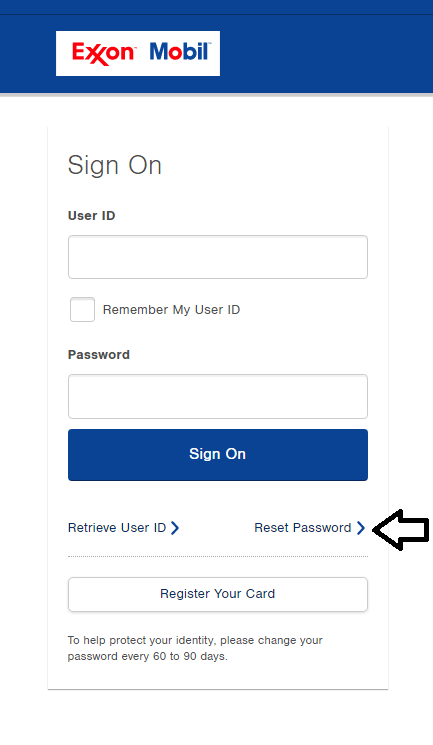Click the chevron beside Reset Password
The image size is (433, 745).
pyautogui.click(x=361, y=528)
